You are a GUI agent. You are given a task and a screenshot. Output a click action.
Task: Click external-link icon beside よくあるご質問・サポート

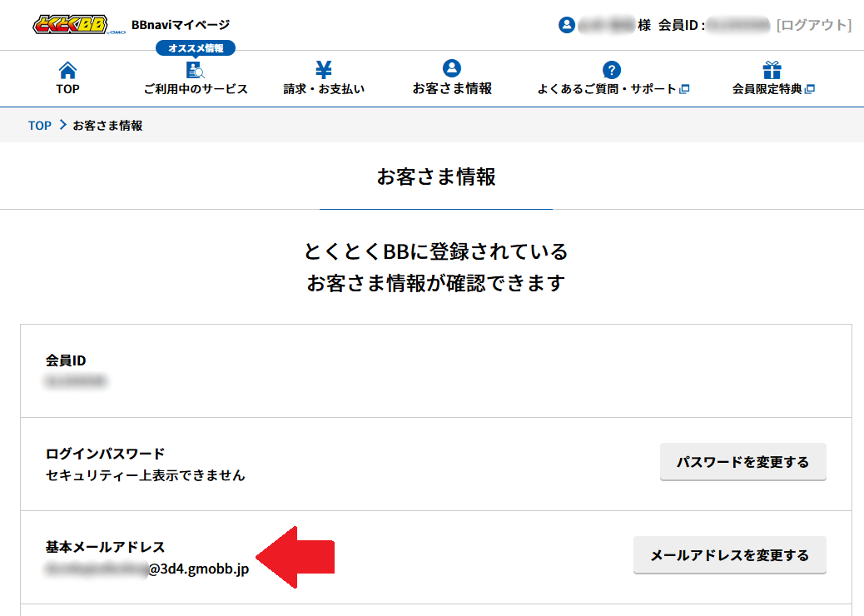coord(685,89)
